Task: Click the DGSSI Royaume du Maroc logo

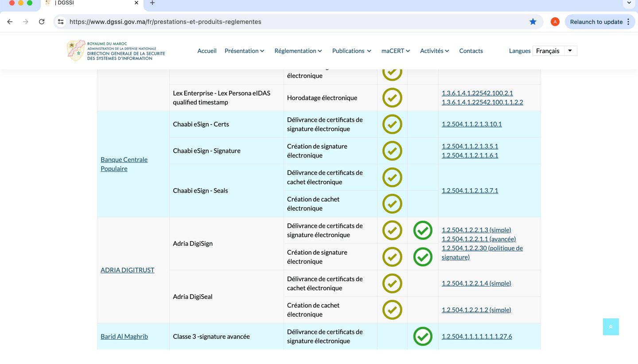Action: coord(116,51)
